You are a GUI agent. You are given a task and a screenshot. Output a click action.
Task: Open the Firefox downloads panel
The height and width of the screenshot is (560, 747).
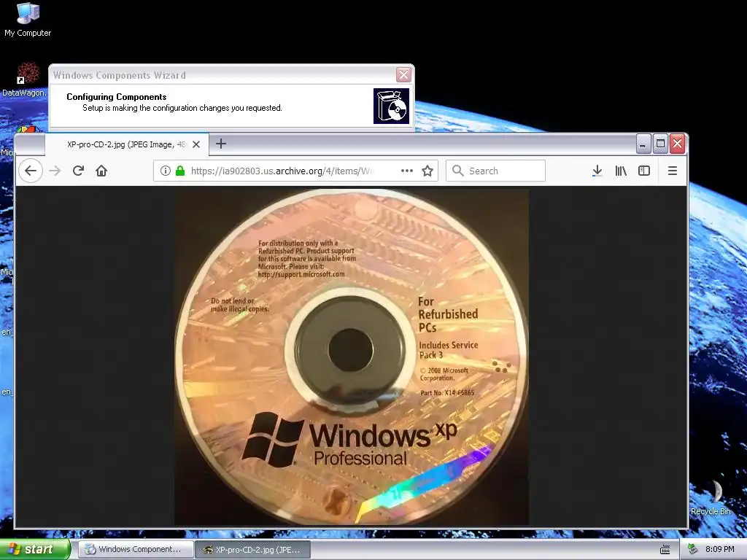[597, 171]
